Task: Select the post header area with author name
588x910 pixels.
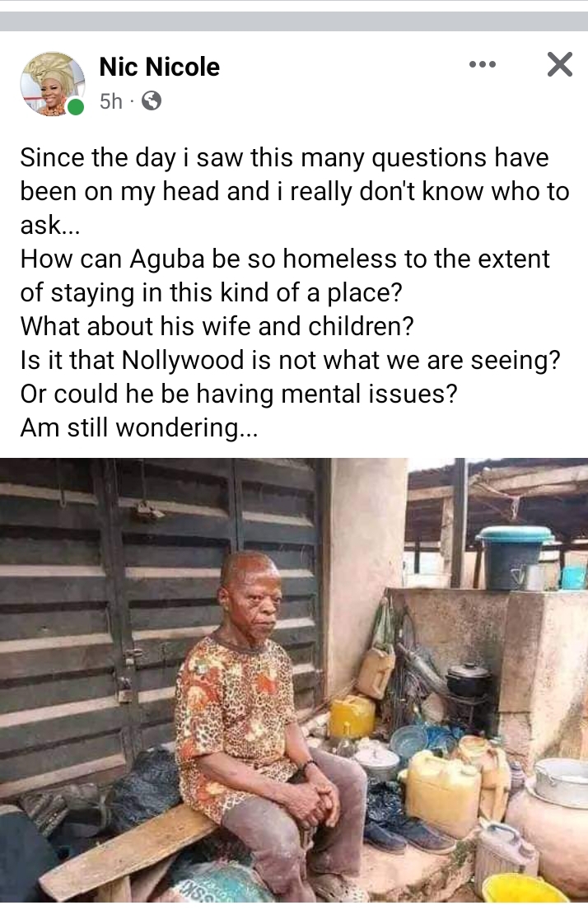Action: [159, 68]
